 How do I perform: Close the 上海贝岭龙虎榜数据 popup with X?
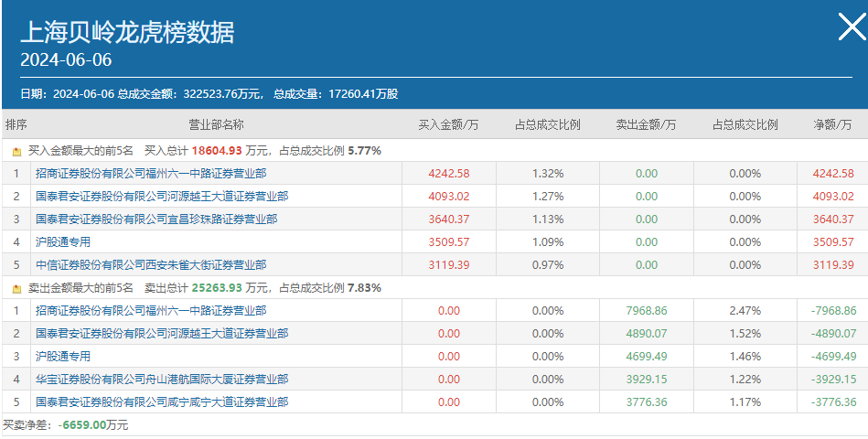coord(852,27)
